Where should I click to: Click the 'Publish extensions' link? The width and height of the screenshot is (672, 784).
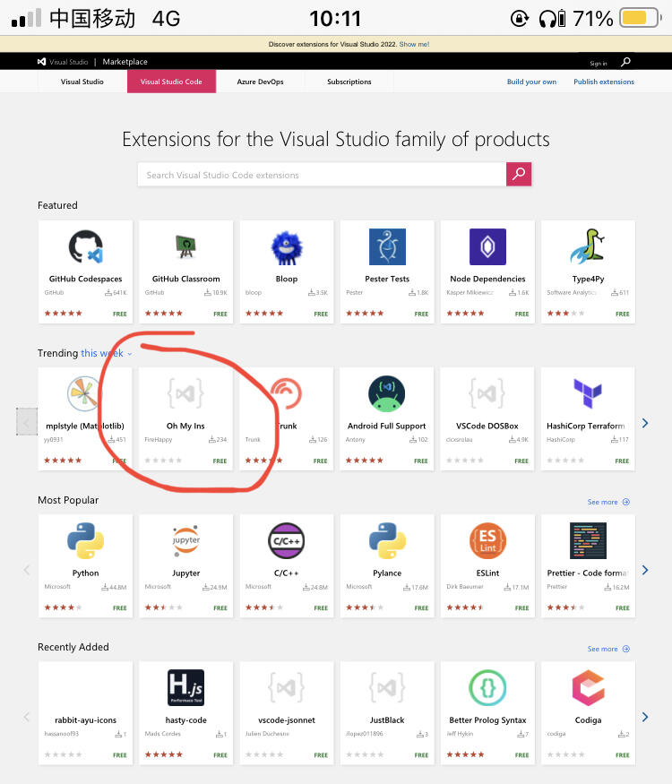604,82
